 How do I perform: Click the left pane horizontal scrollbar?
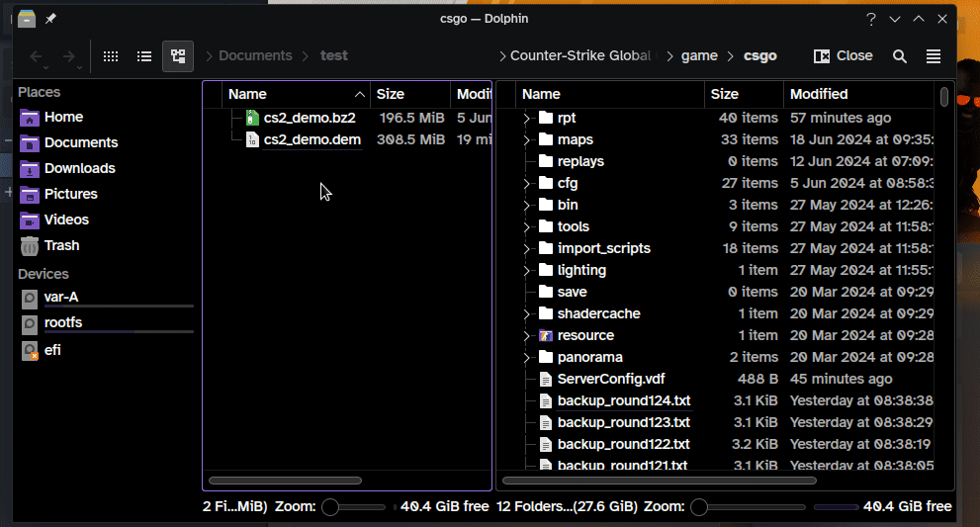[x=285, y=481]
